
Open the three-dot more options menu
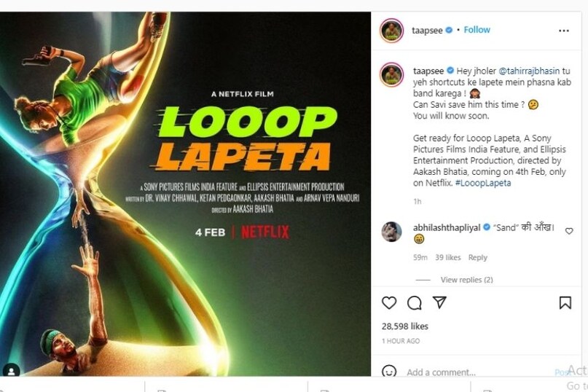(564, 31)
